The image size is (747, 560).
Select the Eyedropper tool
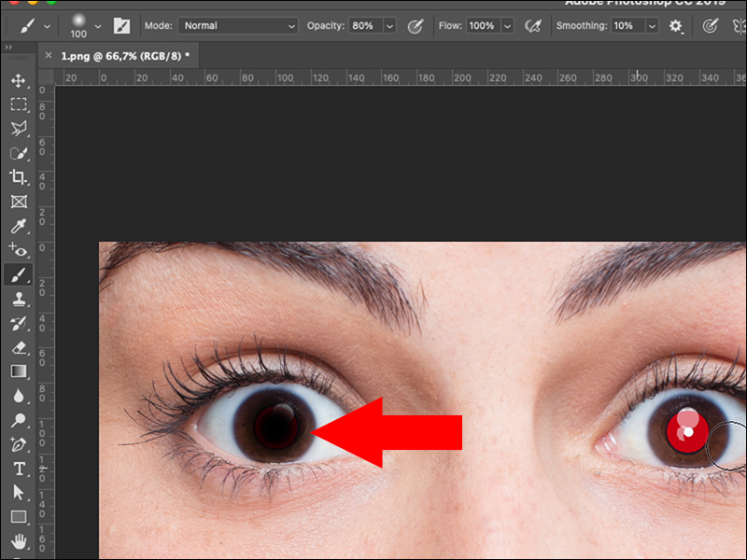coord(19,226)
